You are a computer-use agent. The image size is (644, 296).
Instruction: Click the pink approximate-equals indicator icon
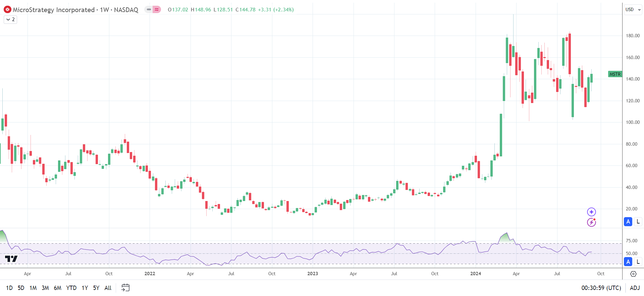[x=157, y=10]
